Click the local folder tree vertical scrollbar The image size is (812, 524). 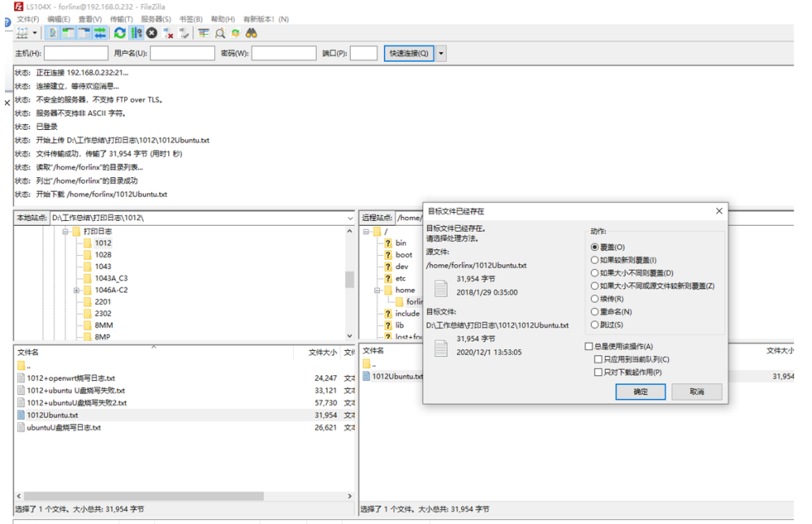pyautogui.click(x=350, y=280)
